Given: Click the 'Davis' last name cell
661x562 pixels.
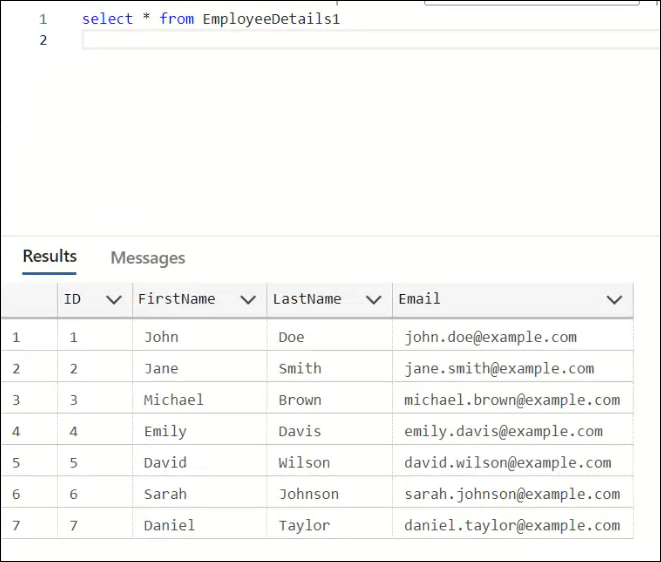Looking at the screenshot, I should (x=329, y=431).
